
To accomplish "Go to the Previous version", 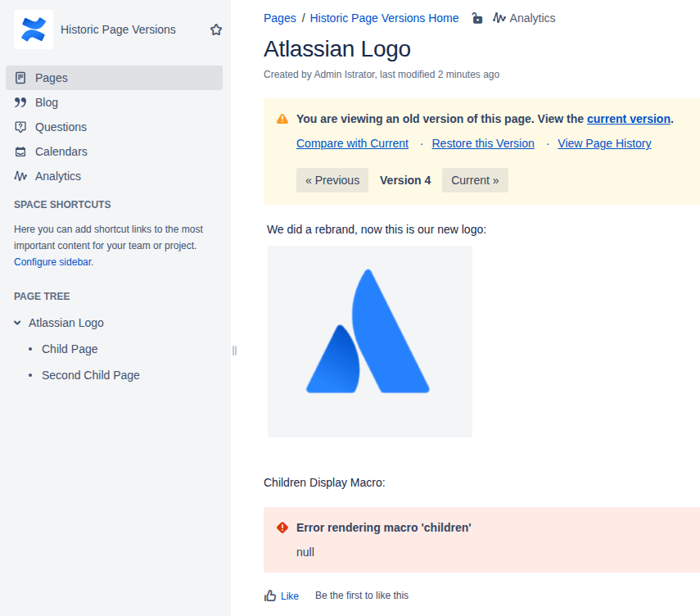I will point(332,180).
